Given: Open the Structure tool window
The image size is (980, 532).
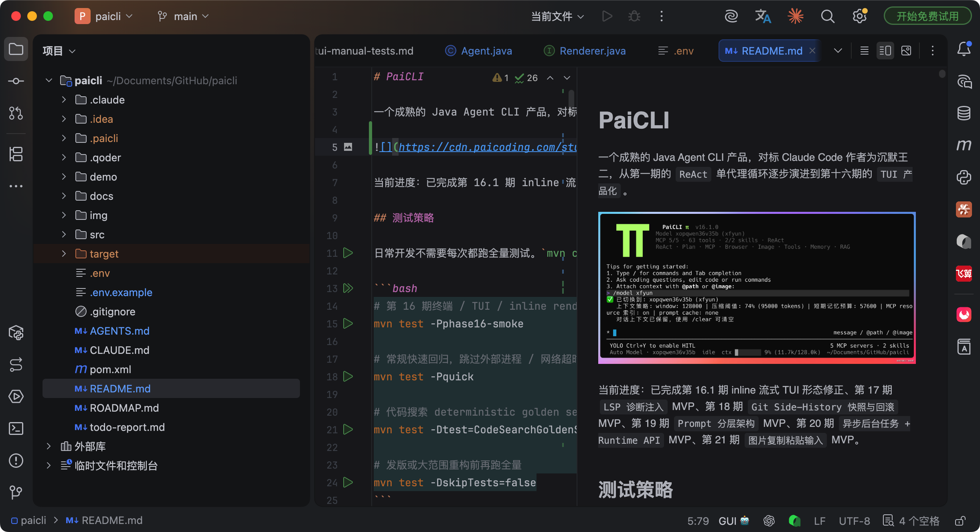Looking at the screenshot, I should click(16, 154).
